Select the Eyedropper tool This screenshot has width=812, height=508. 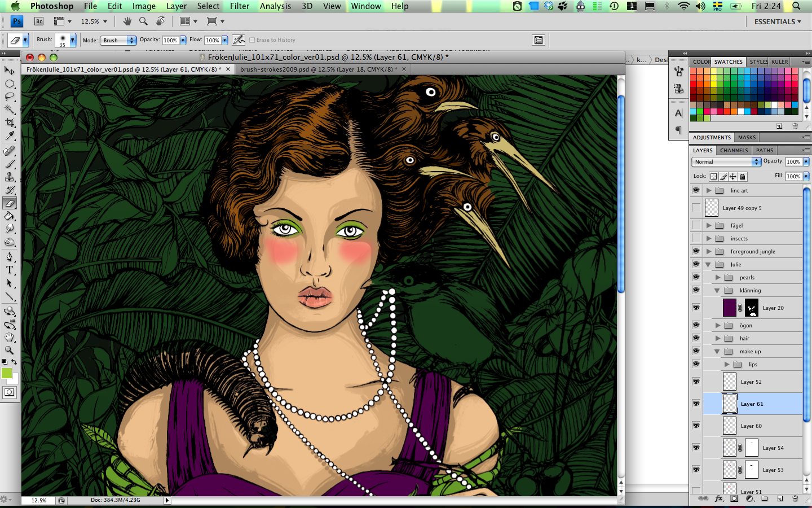coord(10,136)
